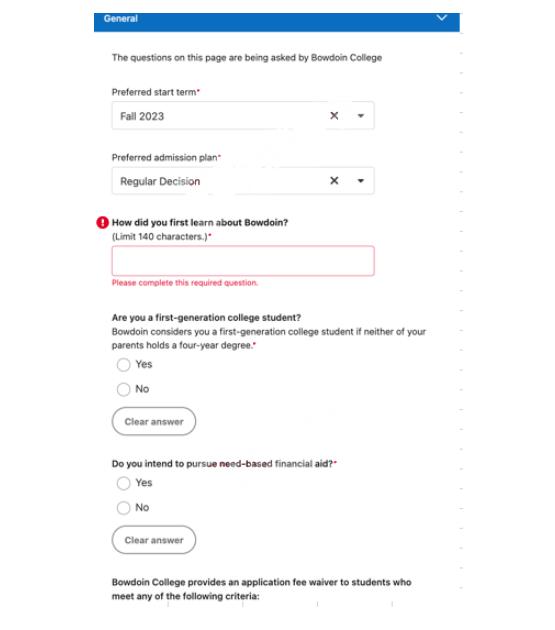Click the red error icon beside Bowdoin question

click(102, 222)
